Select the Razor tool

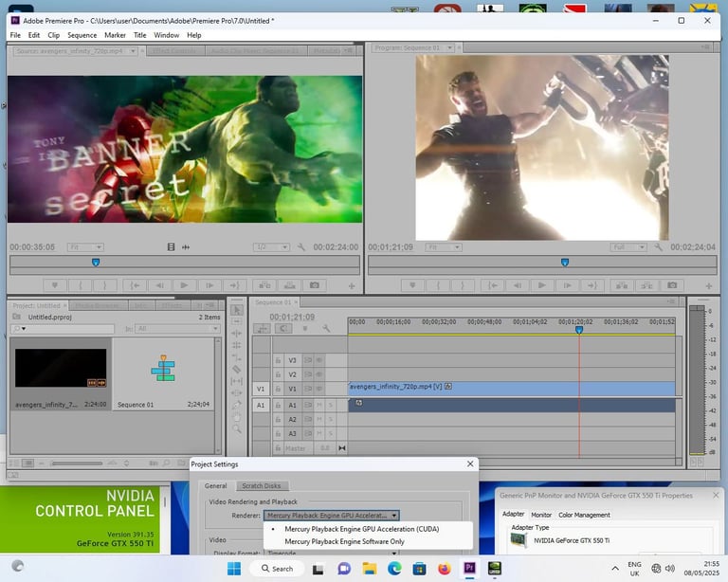[237, 370]
